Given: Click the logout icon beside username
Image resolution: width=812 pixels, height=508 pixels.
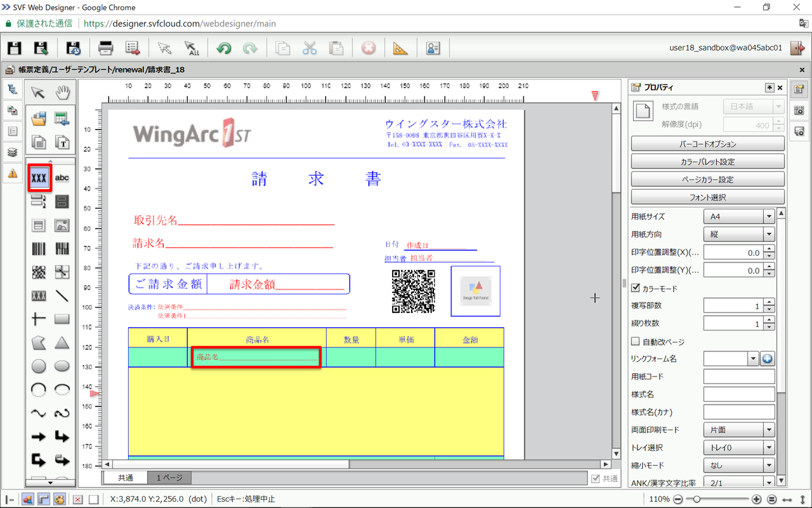Looking at the screenshot, I should coord(796,48).
